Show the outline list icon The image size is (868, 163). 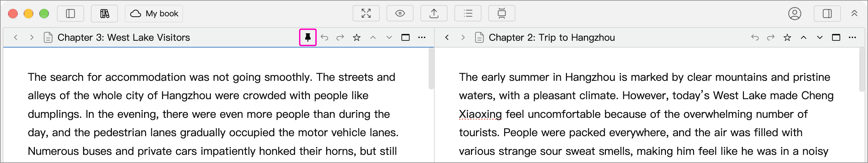(468, 14)
